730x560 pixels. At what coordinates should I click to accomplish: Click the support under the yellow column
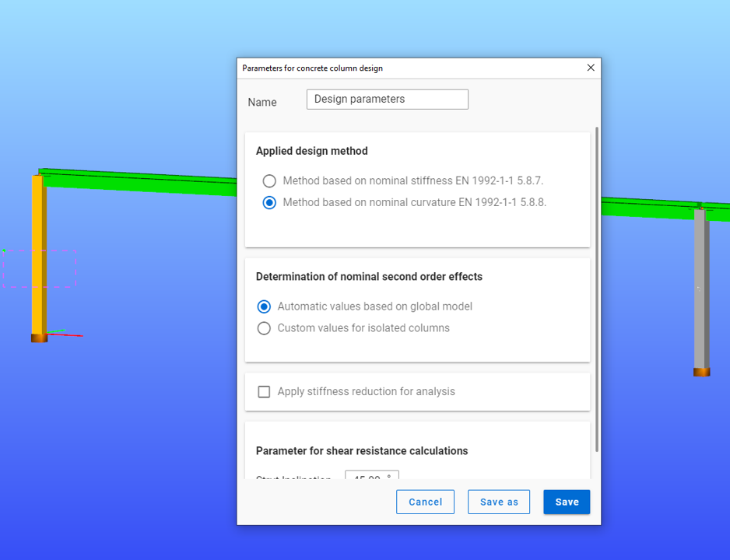[39, 338]
